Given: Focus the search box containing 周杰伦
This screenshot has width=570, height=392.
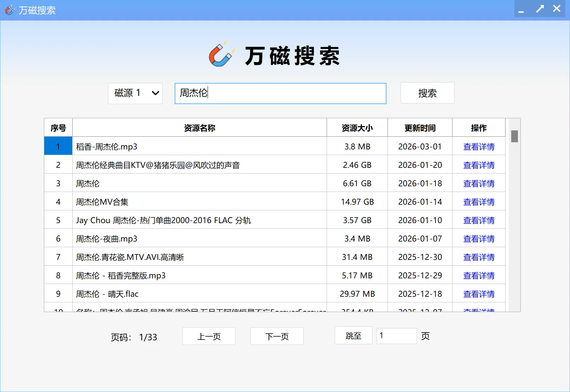Looking at the screenshot, I should [280, 93].
